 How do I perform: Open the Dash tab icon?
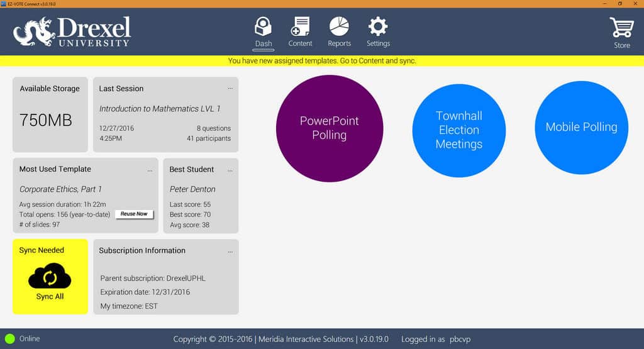pyautogui.click(x=263, y=26)
